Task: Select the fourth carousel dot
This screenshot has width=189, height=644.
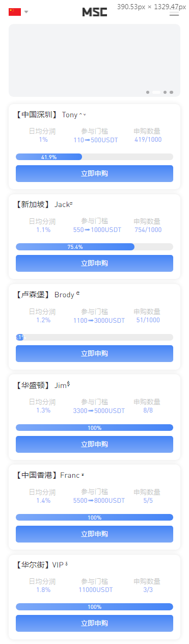Action: pos(172,92)
